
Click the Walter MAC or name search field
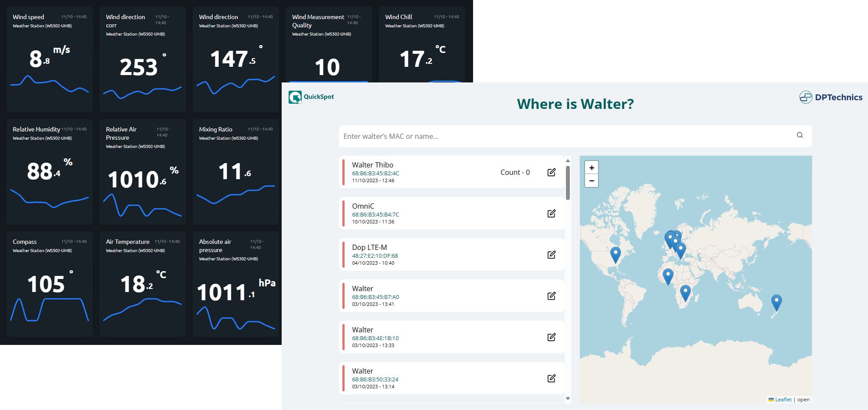point(575,136)
